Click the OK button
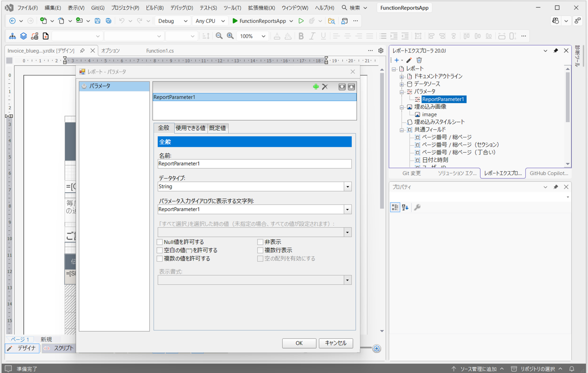 tap(299, 343)
